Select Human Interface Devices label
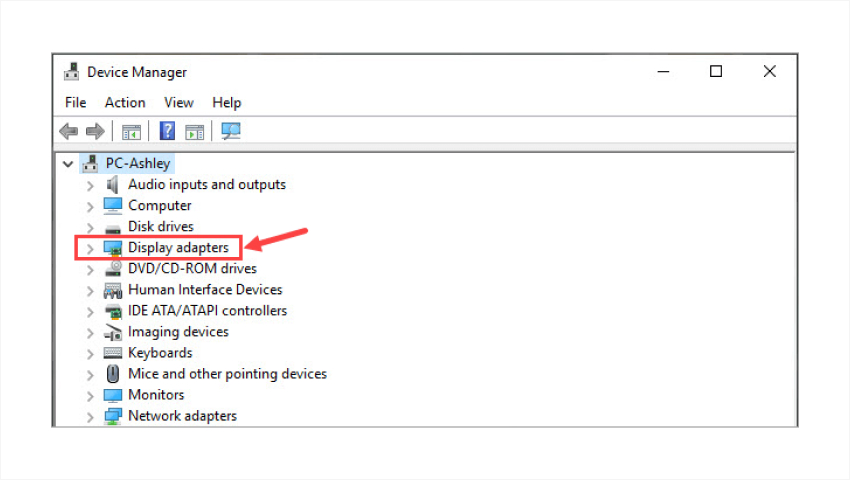The image size is (850, 480). 205,290
